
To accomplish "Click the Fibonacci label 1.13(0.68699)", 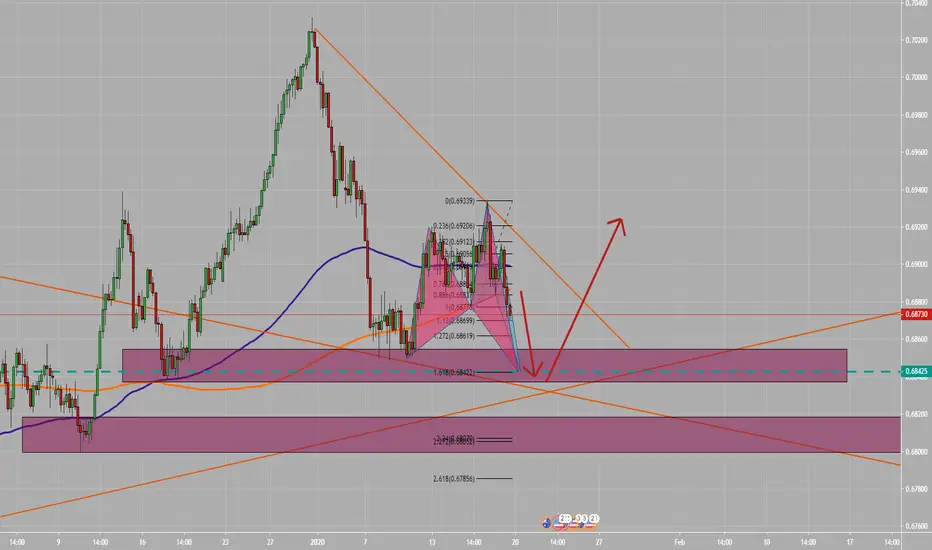I will point(455,320).
